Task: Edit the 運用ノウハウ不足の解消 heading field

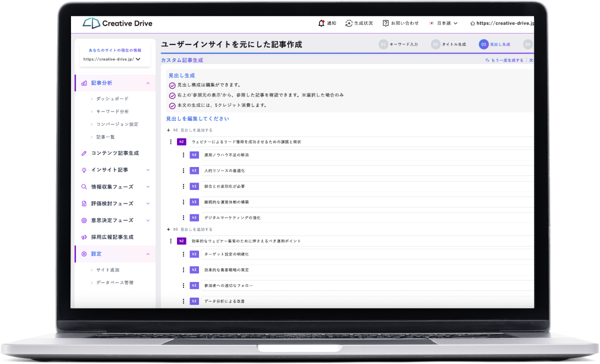Action: coord(367,155)
